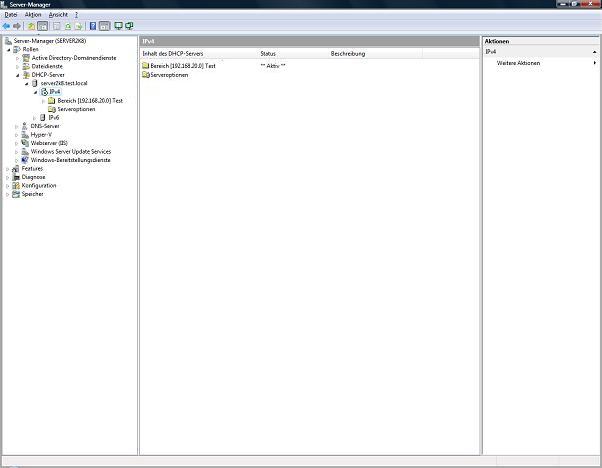Image resolution: width=602 pixels, height=468 pixels.
Task: Click the Hyper-V role icon
Action: coord(25,135)
